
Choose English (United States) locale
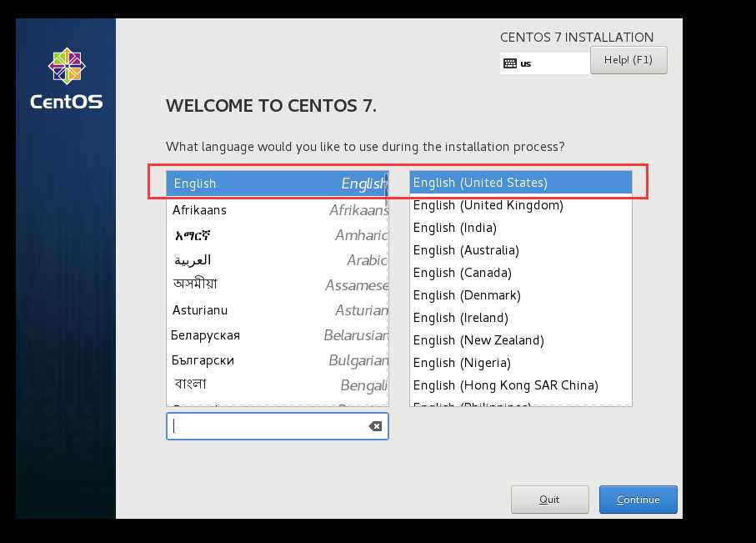pyautogui.click(x=521, y=183)
